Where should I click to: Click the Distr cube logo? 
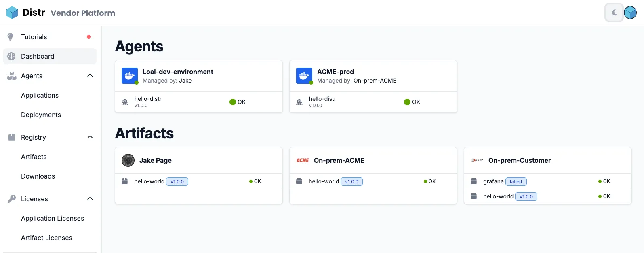click(12, 13)
